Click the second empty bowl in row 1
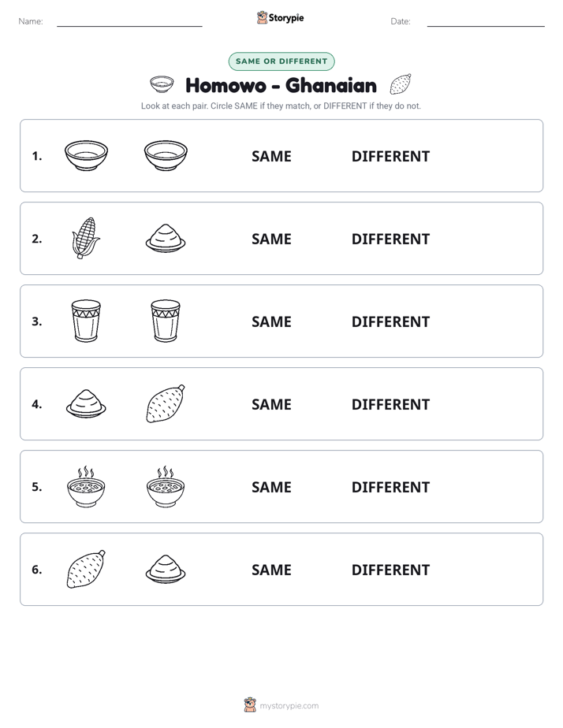Screen dimensions: 563x728 point(166,155)
